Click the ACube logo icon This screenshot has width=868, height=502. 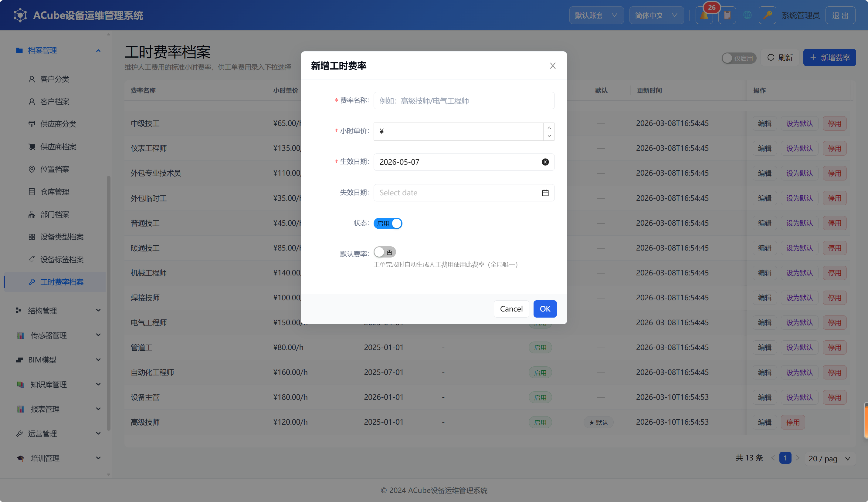click(x=20, y=15)
